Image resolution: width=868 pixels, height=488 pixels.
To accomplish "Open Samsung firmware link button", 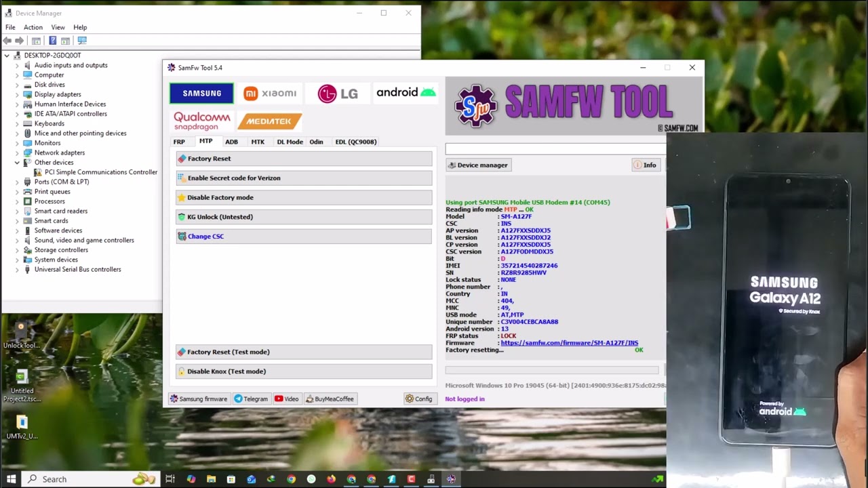I will coord(199,399).
